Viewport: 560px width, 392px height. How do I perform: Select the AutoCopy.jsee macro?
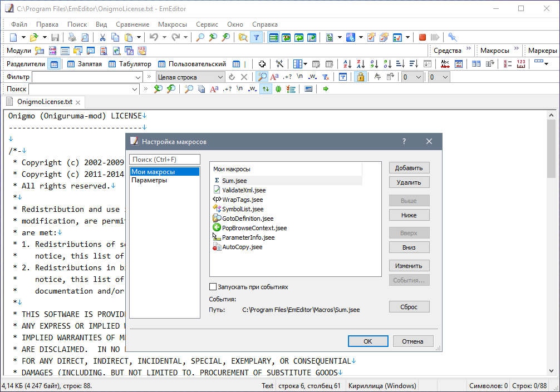[x=242, y=247]
